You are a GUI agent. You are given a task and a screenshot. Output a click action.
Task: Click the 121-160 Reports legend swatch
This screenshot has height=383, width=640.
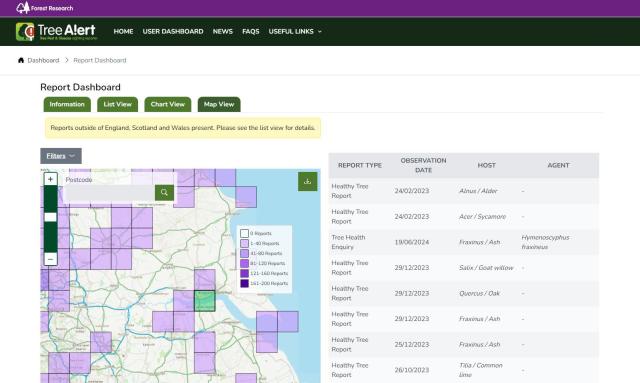click(244, 274)
